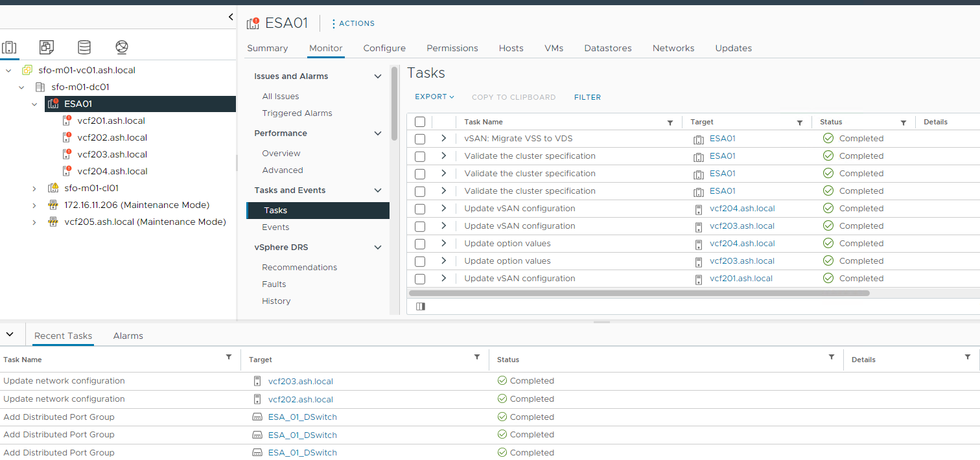980x460 pixels.
Task: Click the host icon next to vcf204.ash.local target
Action: pos(698,208)
